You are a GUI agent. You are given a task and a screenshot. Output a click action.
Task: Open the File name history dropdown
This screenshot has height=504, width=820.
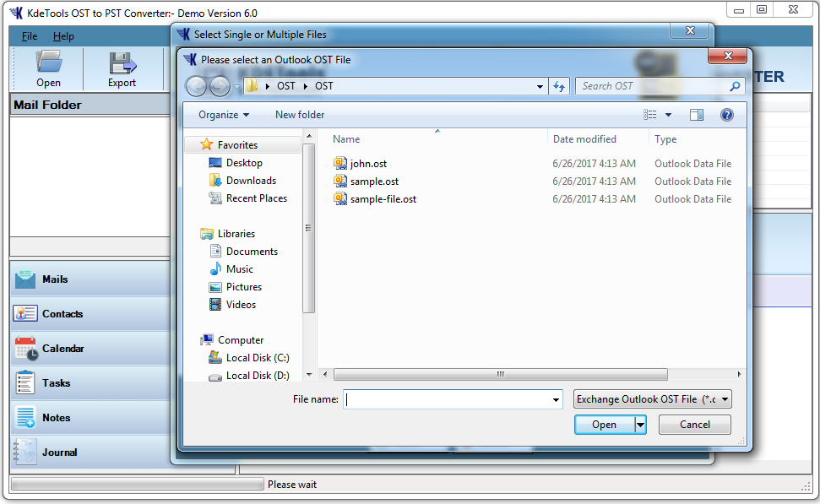[556, 400]
